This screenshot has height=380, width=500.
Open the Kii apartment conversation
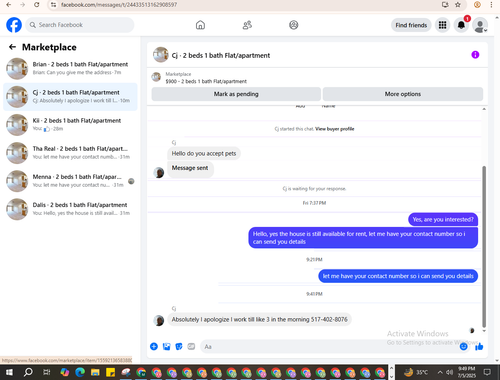(x=70, y=125)
